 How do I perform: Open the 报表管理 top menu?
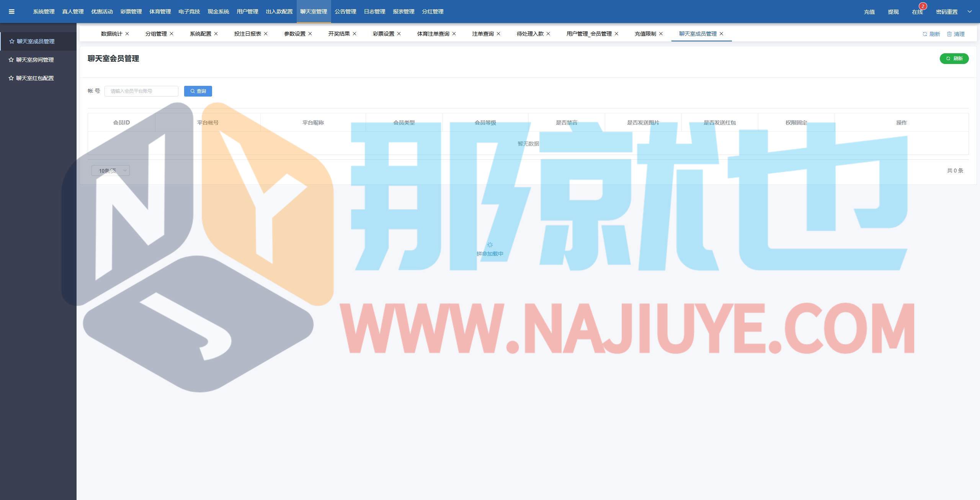(403, 11)
